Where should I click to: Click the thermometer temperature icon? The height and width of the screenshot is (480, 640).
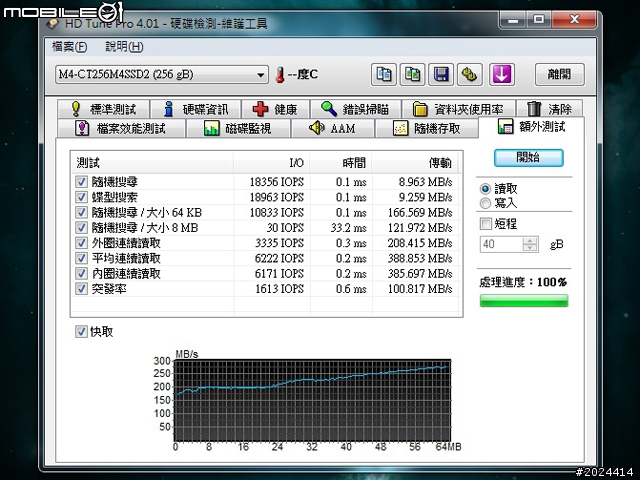pyautogui.click(x=280, y=75)
